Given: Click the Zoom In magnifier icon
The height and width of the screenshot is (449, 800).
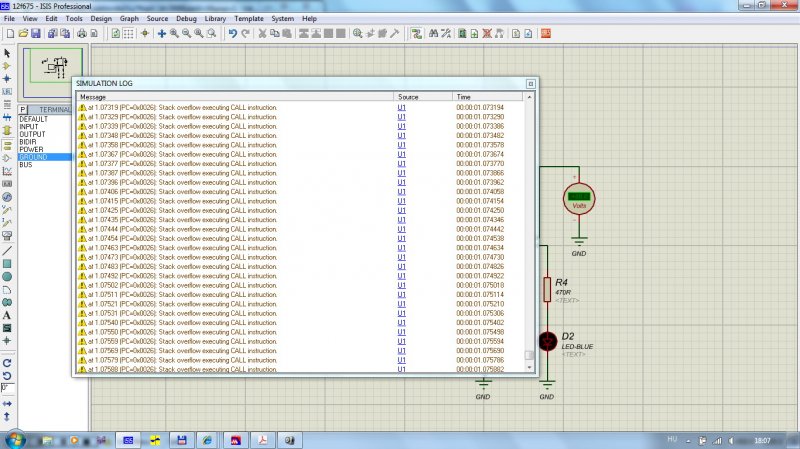Looking at the screenshot, I should pos(174,33).
